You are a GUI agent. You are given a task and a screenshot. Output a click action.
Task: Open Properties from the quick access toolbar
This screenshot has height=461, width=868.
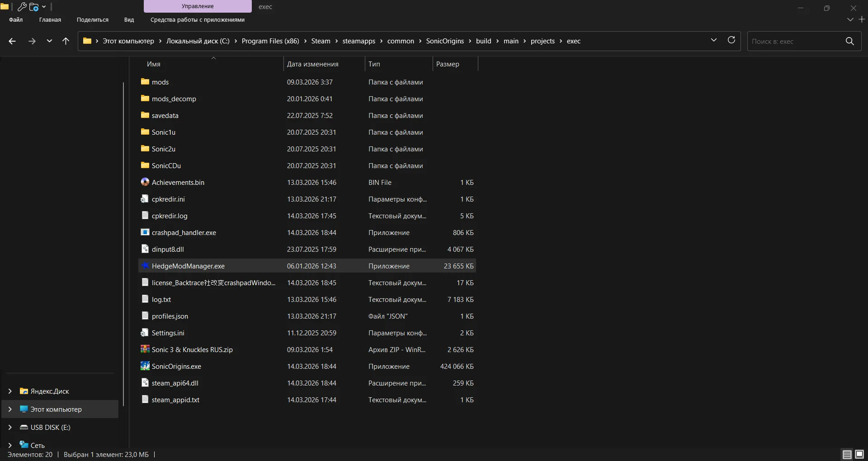[x=22, y=7]
